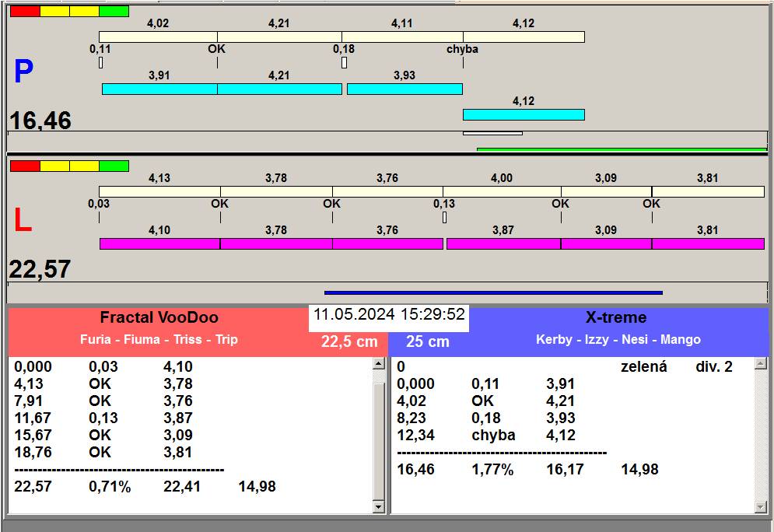Click the scroll down arrow in X-treme results list
This screenshot has width=774, height=532.
[x=761, y=507]
